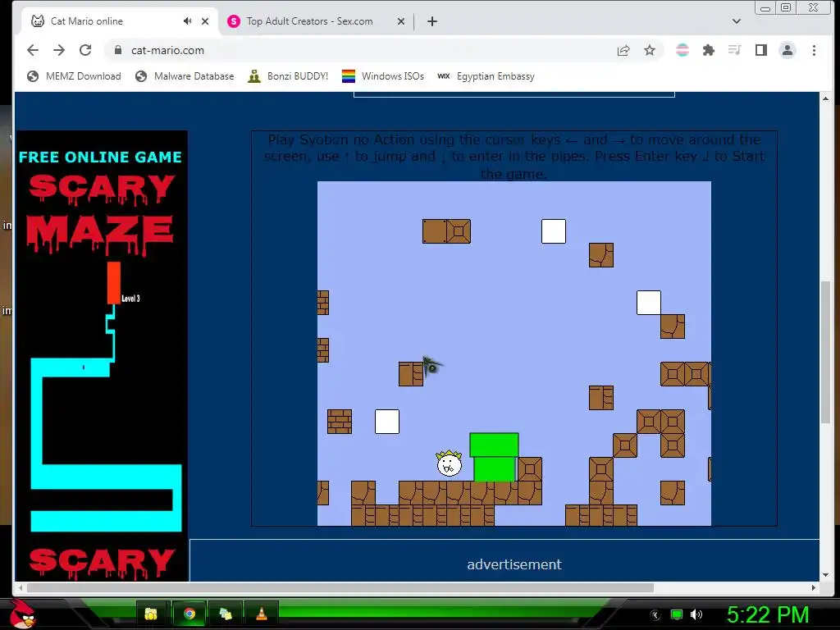Click the 5:22 PM taskbar clock
The image size is (840, 630).
pyautogui.click(x=767, y=615)
